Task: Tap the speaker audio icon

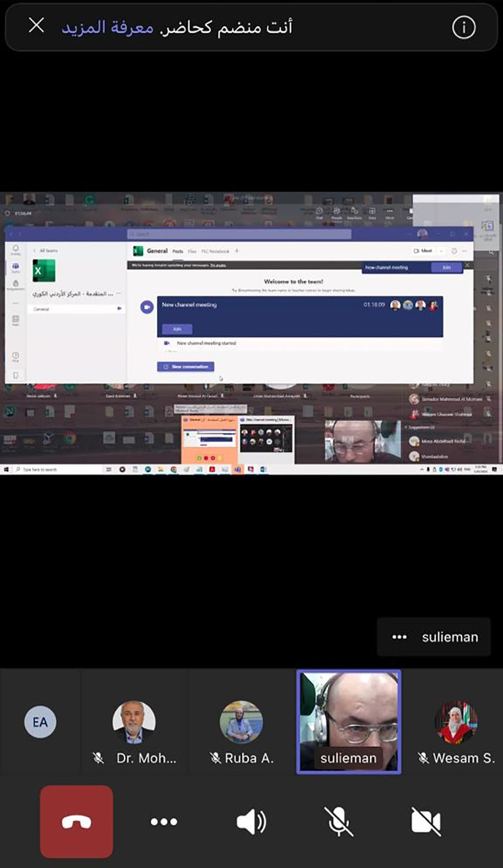Action: (x=251, y=821)
